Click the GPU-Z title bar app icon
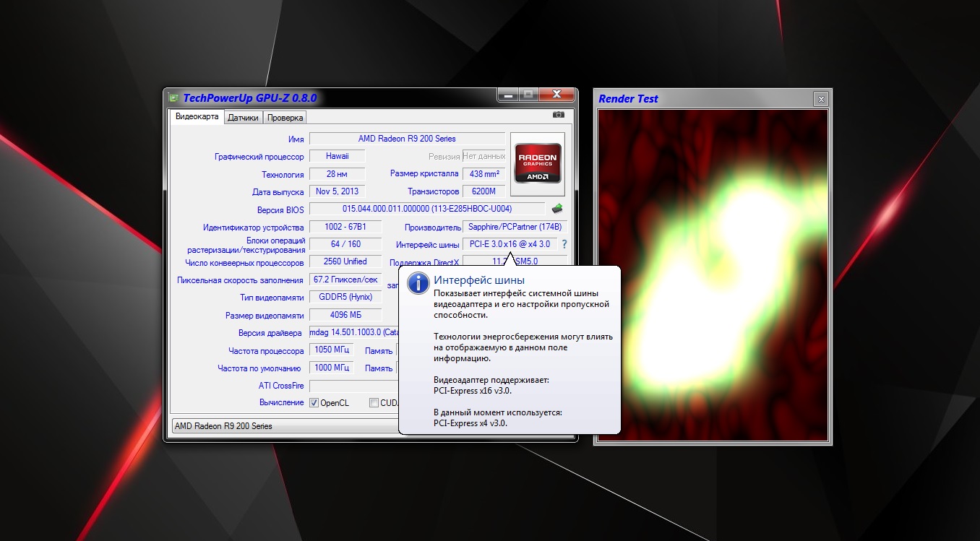The image size is (980, 541). [x=173, y=98]
